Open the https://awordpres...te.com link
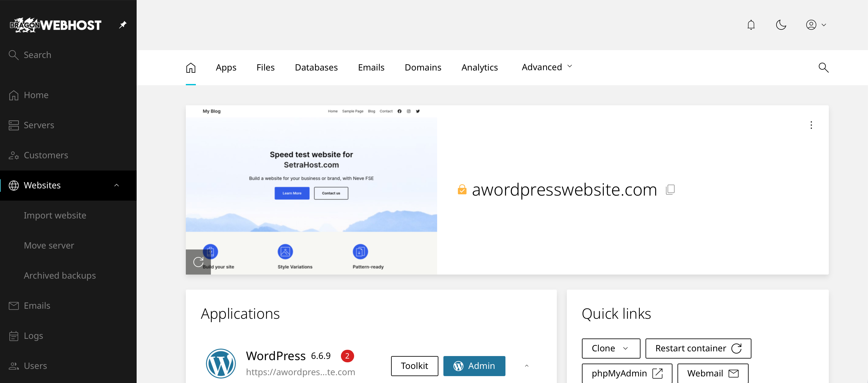 click(300, 372)
